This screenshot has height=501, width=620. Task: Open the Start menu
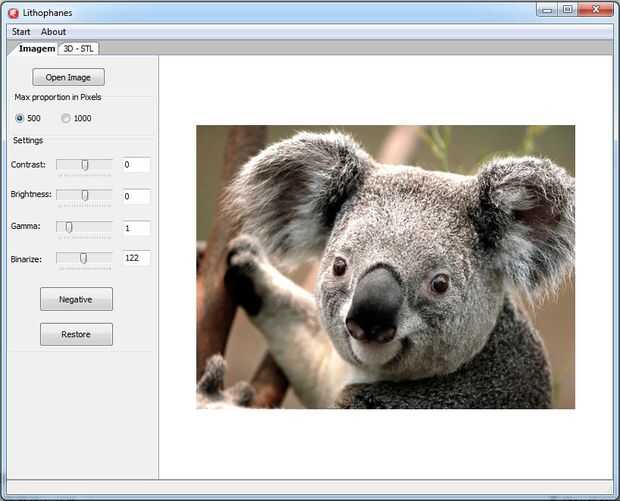(21, 32)
